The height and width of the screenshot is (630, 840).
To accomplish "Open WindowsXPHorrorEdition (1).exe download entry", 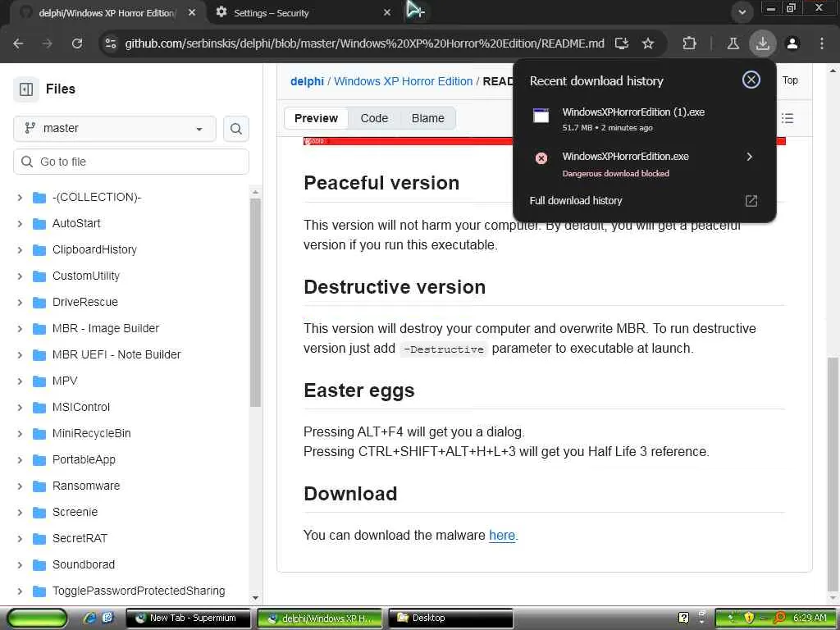I will pos(643,118).
